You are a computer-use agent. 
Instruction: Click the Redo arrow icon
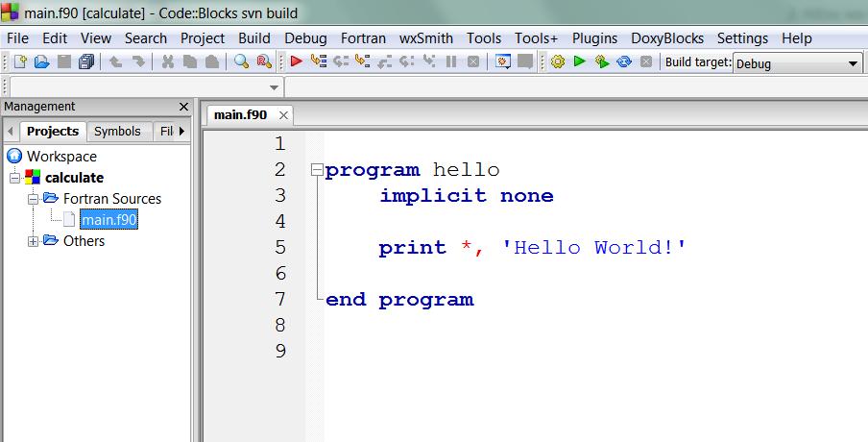click(x=138, y=61)
